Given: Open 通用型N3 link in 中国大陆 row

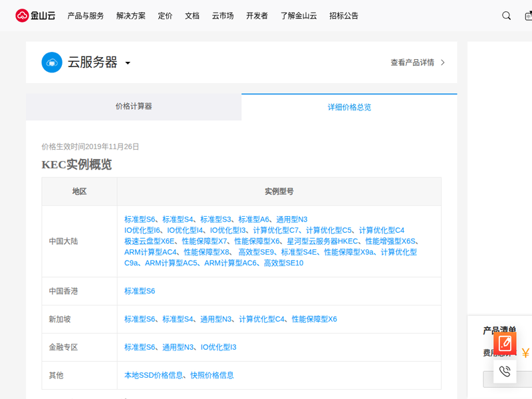Looking at the screenshot, I should click(x=292, y=219).
